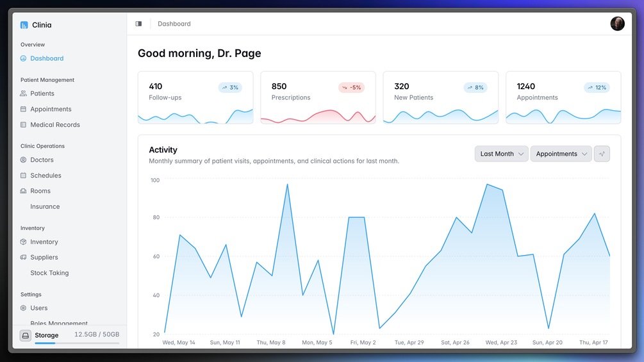This screenshot has height=362, width=644.
Task: Click the Prescriptions -5% trend badge
Action: tap(352, 87)
